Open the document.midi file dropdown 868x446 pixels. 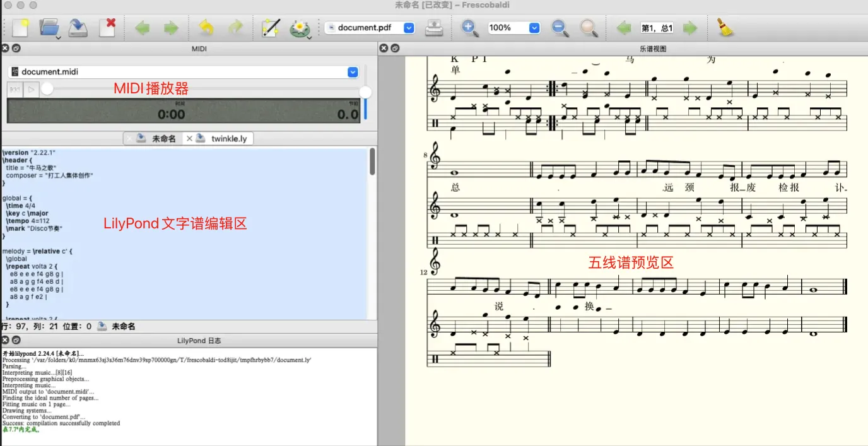coord(353,72)
